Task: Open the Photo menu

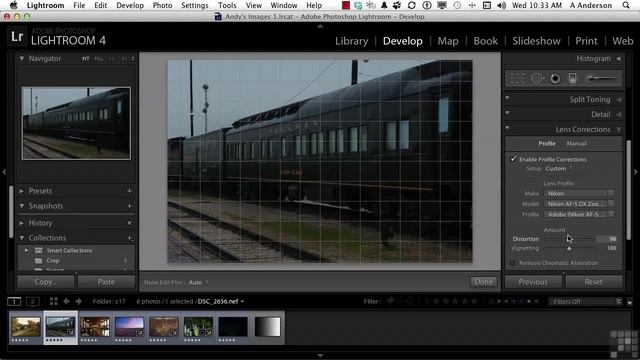Action: coord(162,5)
